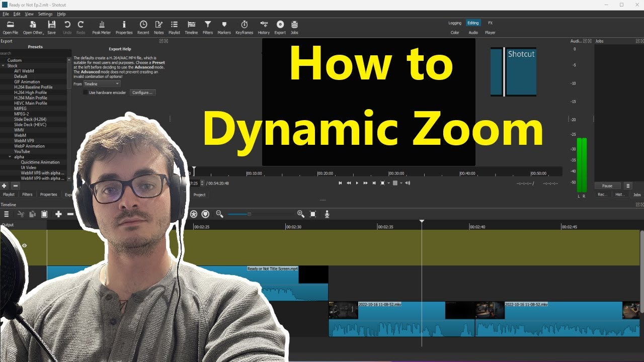This screenshot has width=644, height=362.
Task: Select the H.264 High Profile preset
Action: (30, 93)
